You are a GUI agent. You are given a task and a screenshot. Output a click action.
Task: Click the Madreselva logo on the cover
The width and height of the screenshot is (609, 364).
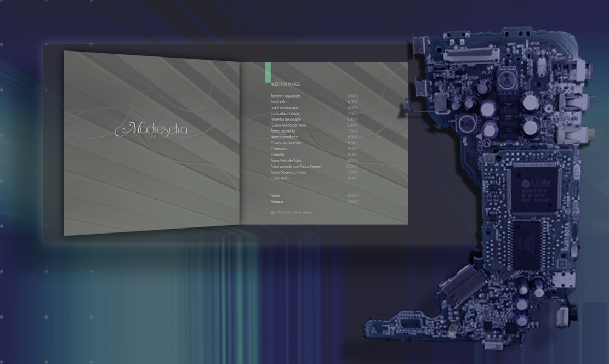[151, 129]
